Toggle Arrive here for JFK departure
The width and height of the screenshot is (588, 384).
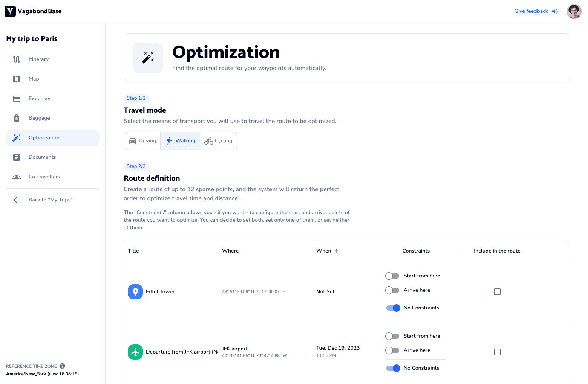pyautogui.click(x=392, y=350)
